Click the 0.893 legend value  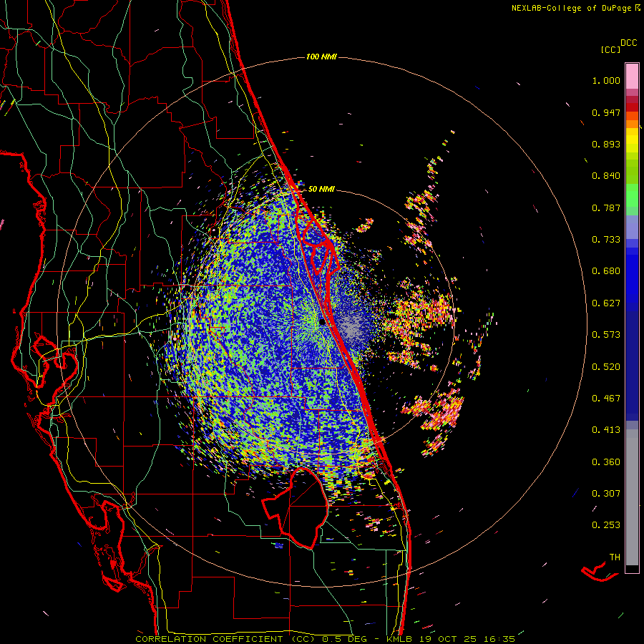606,144
